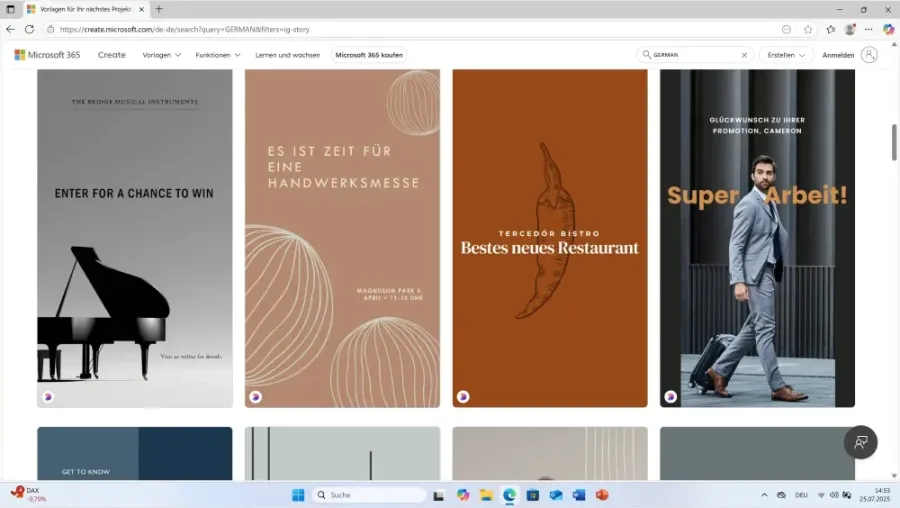Viewport: 900px width, 508px height.
Task: Open the clock showing 14:53
Action: coord(875,495)
